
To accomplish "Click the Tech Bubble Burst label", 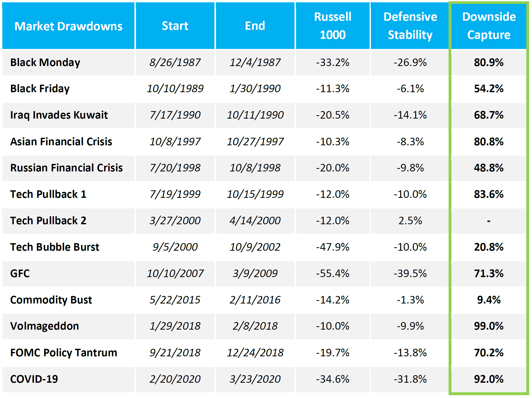I will click(x=55, y=247).
